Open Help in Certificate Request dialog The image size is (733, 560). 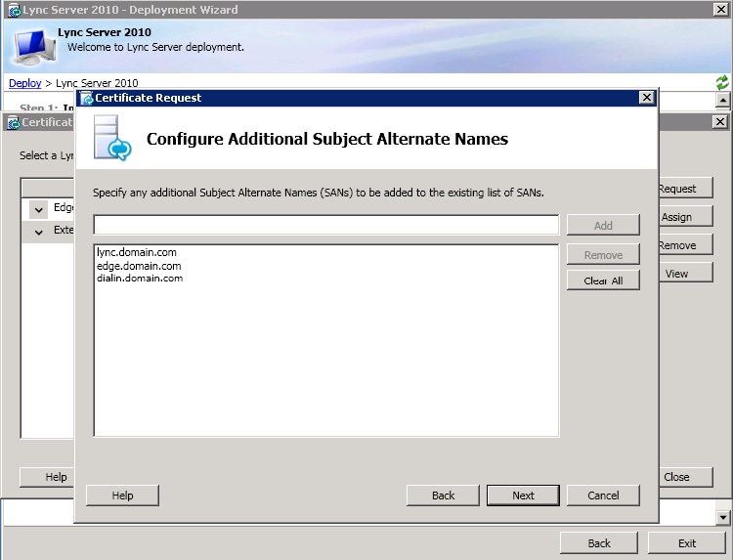pyautogui.click(x=122, y=495)
